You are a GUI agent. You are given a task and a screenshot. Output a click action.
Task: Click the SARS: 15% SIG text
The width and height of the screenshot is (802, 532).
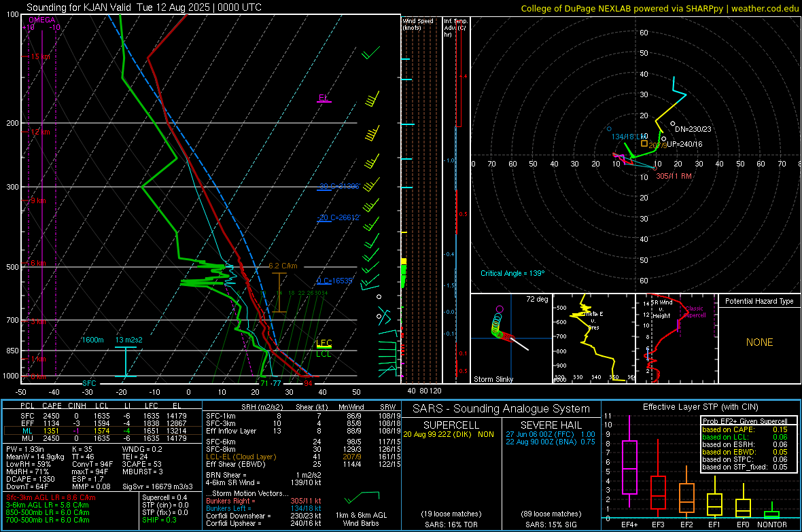[551, 525]
